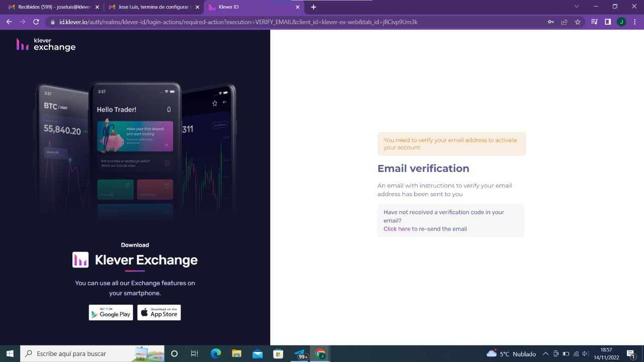Go back to the previous page
This screenshot has width=644, height=362.
click(x=9, y=22)
